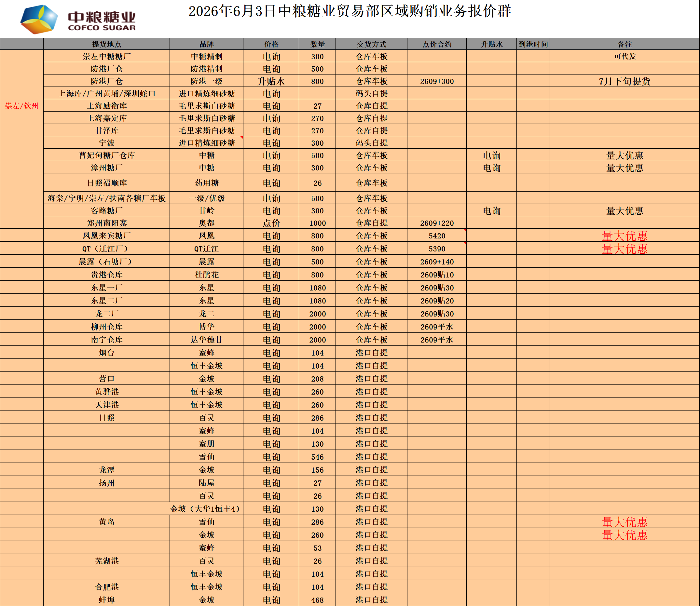Screen dimensions: 700x606
Task: Select the 上海嘉定库 location cell
Action: [106, 118]
